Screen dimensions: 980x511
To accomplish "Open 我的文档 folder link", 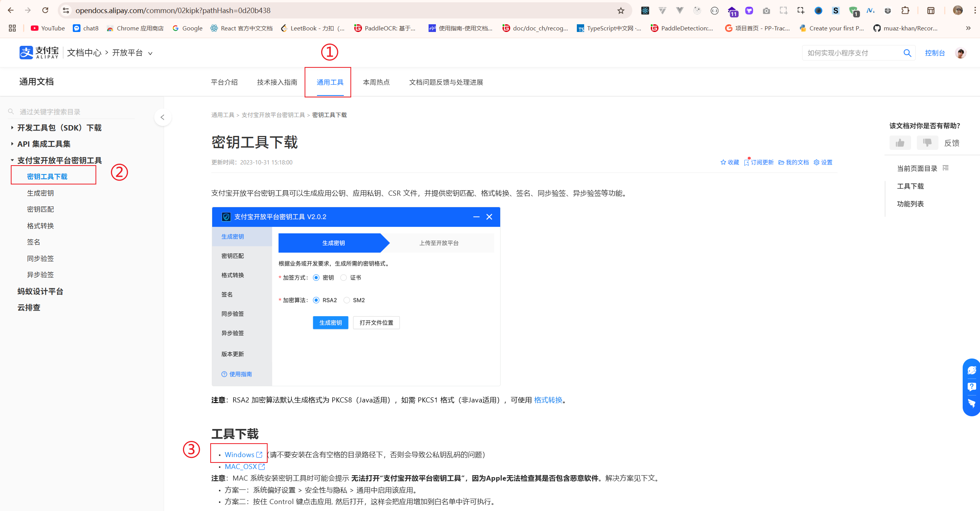I will (x=794, y=162).
